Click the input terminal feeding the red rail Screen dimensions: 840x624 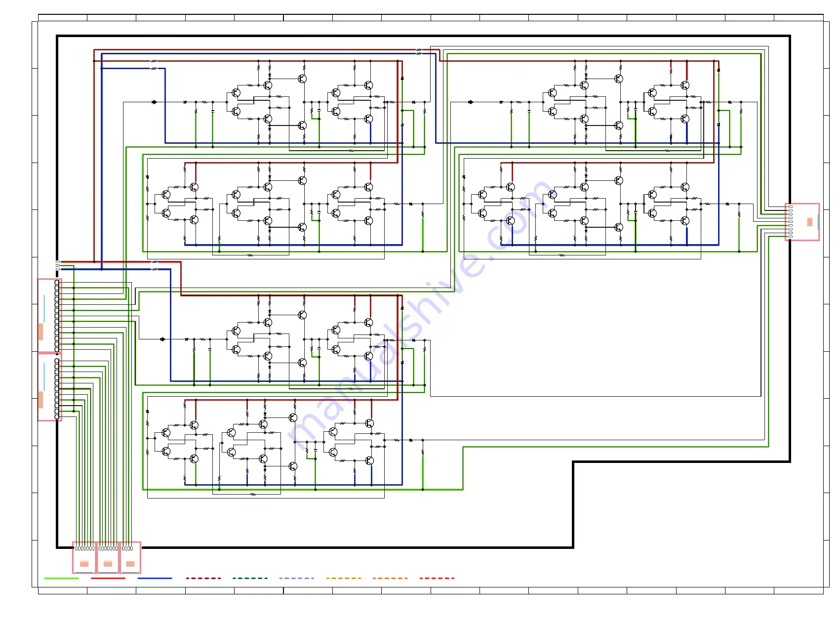click(58, 262)
